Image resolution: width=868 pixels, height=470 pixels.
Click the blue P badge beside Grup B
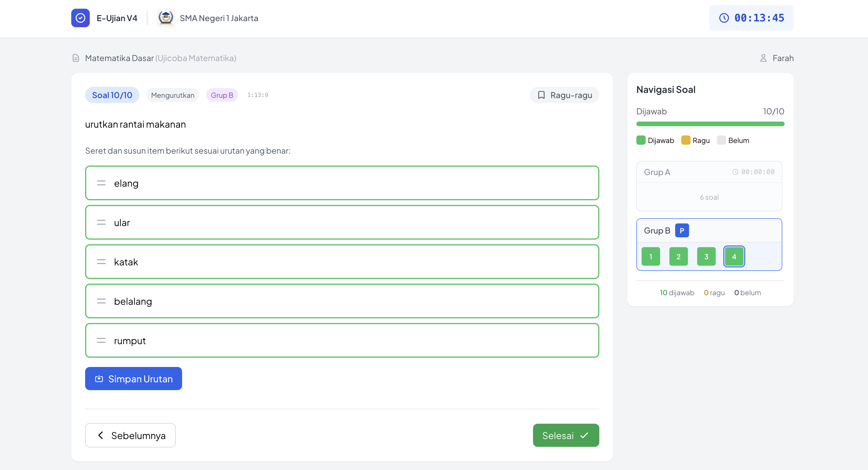pos(682,230)
